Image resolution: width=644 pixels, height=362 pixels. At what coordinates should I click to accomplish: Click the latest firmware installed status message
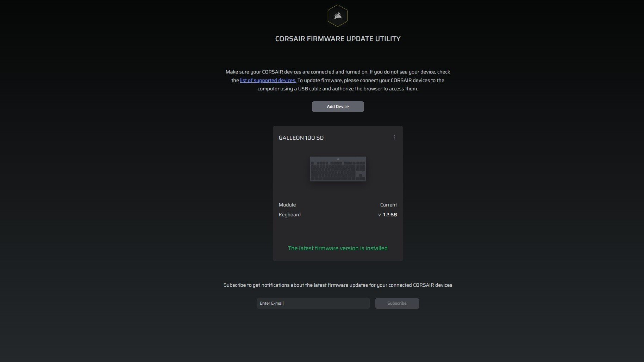[338, 248]
